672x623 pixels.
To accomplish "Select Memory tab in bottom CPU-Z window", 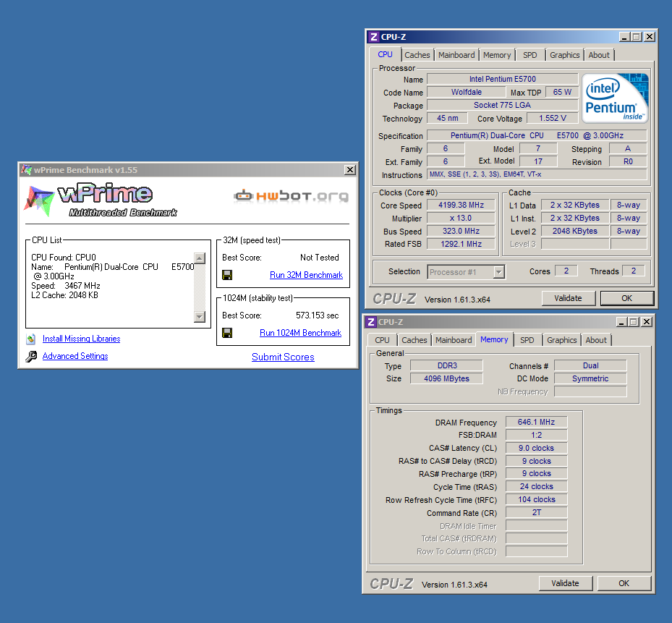I will pyautogui.click(x=494, y=339).
